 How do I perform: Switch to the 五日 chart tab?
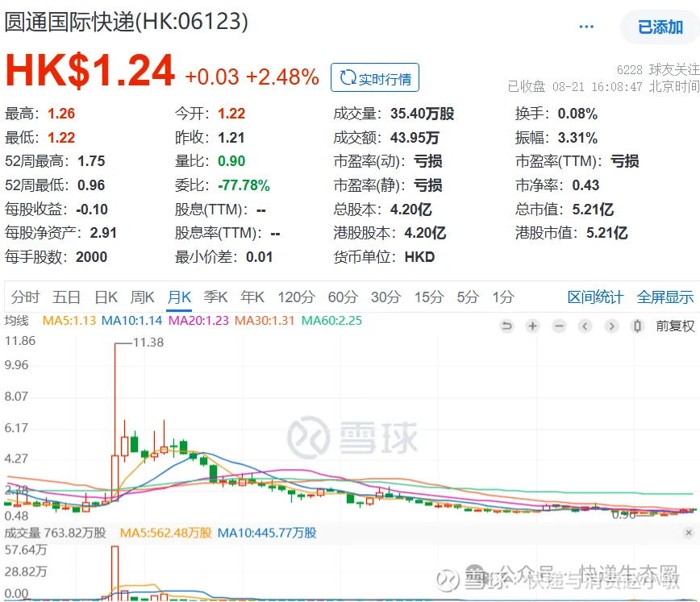(x=66, y=297)
